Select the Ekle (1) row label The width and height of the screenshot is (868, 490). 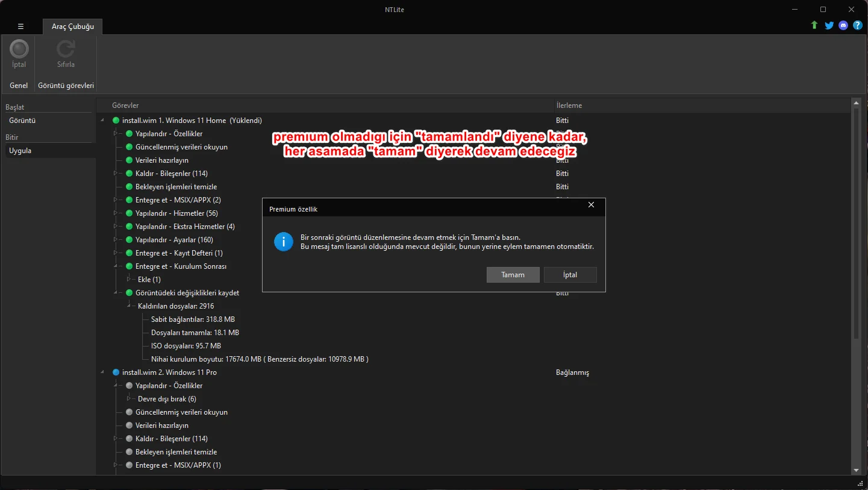(149, 280)
